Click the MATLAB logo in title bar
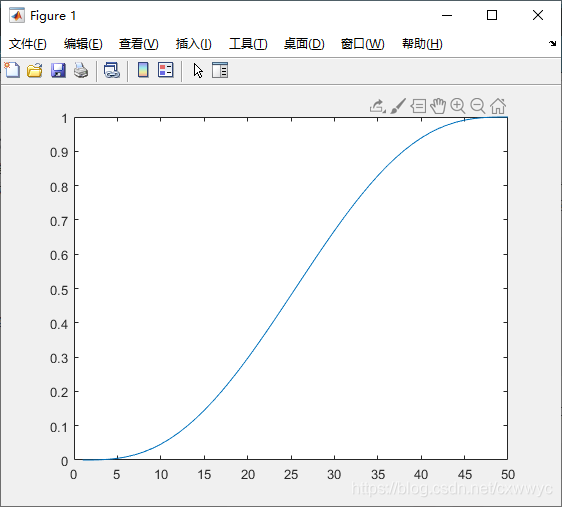 (17, 15)
